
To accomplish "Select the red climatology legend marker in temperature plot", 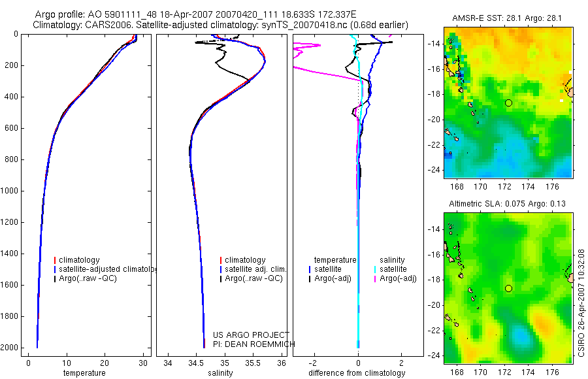I will point(55,260).
